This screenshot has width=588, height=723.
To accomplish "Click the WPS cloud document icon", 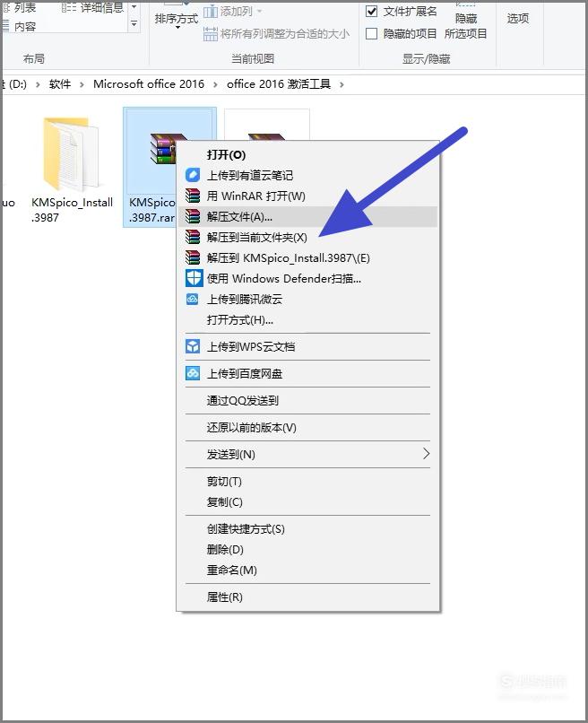I will [x=193, y=346].
